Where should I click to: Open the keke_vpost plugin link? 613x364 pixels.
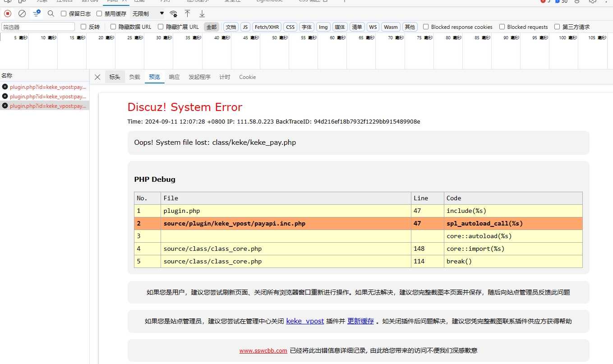pyautogui.click(x=305, y=321)
